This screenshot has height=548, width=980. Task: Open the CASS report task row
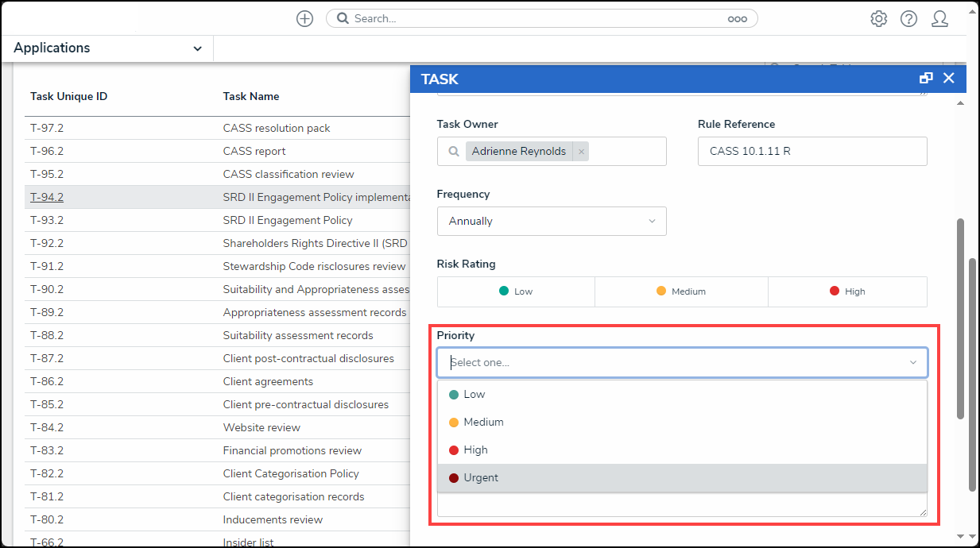[x=254, y=151]
